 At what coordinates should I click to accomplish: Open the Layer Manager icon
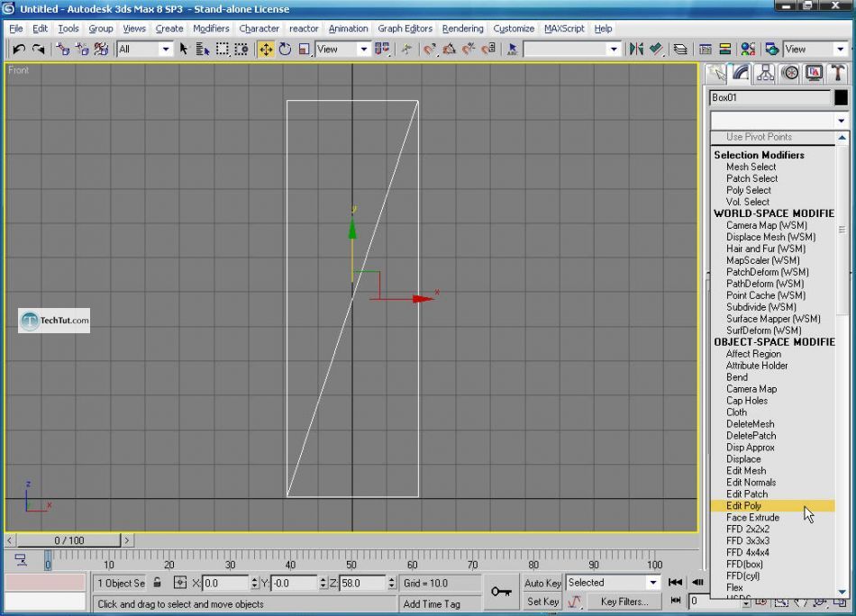coord(680,50)
